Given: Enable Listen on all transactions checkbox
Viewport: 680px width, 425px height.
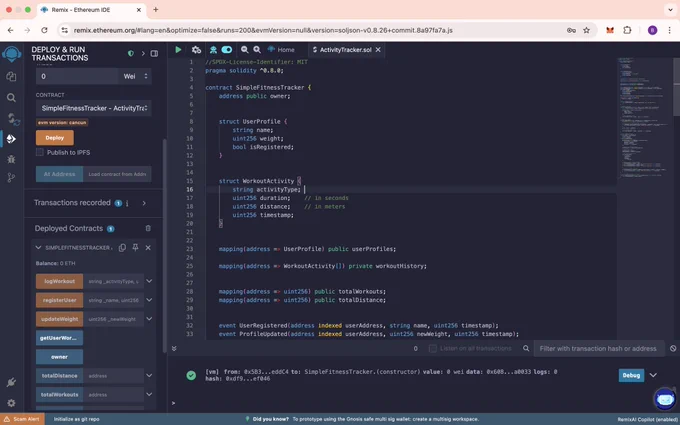Looking at the screenshot, I should pyautogui.click(x=432, y=349).
